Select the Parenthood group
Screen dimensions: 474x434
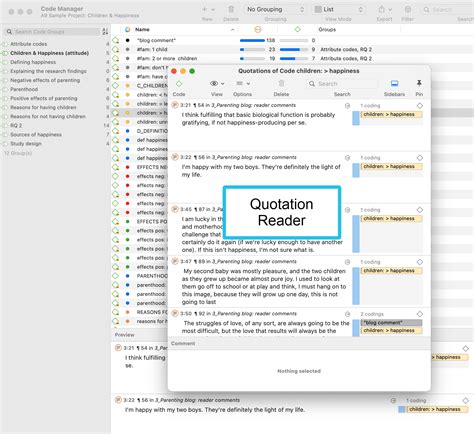[24, 89]
